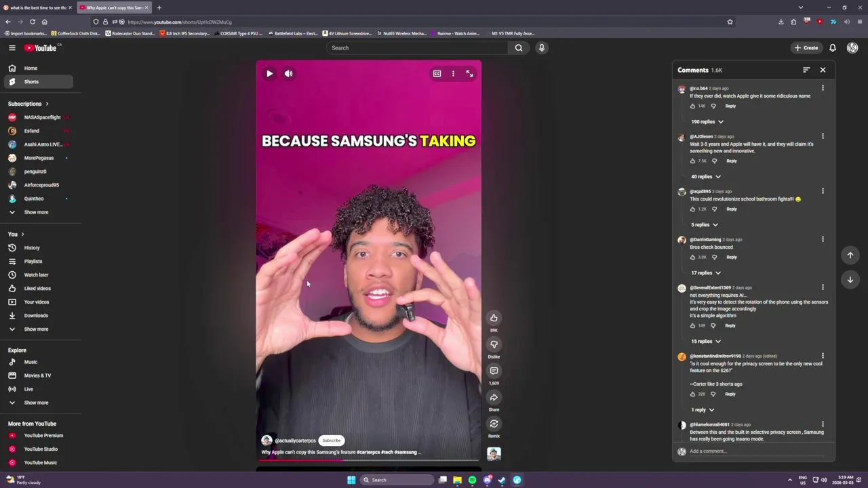This screenshot has height=488, width=868.
Task: Open the YouTube guide hamburger menu
Action: click(12, 47)
